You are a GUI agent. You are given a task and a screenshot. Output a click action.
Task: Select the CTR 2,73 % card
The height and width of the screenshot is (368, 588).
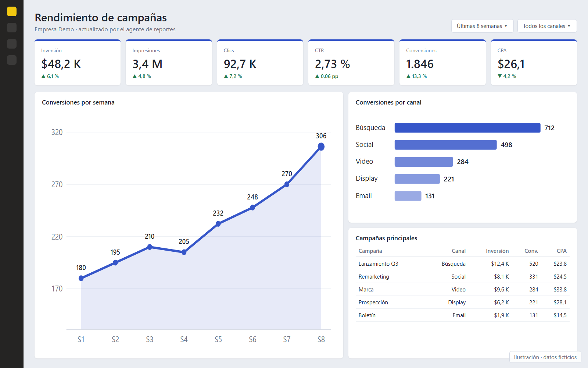tap(351, 63)
